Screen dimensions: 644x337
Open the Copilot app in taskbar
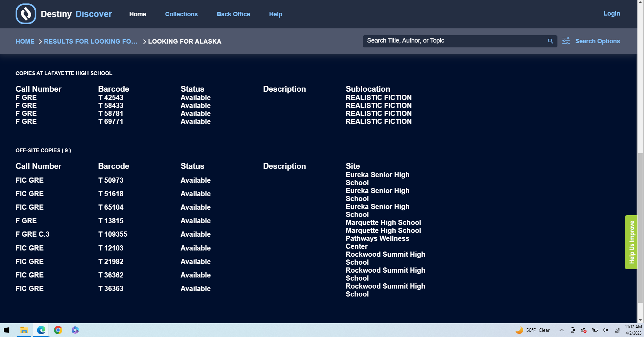[x=75, y=330]
